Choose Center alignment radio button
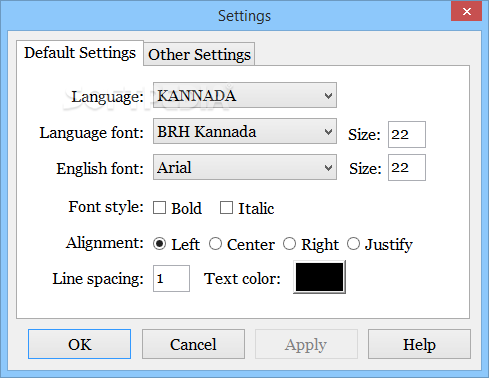This screenshot has width=489, height=378. [215, 244]
